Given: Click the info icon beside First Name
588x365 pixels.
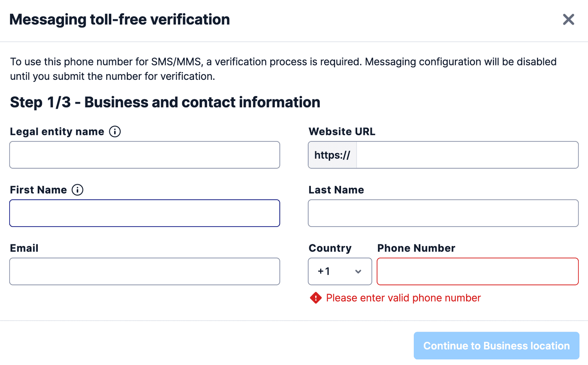Looking at the screenshot, I should tap(77, 190).
